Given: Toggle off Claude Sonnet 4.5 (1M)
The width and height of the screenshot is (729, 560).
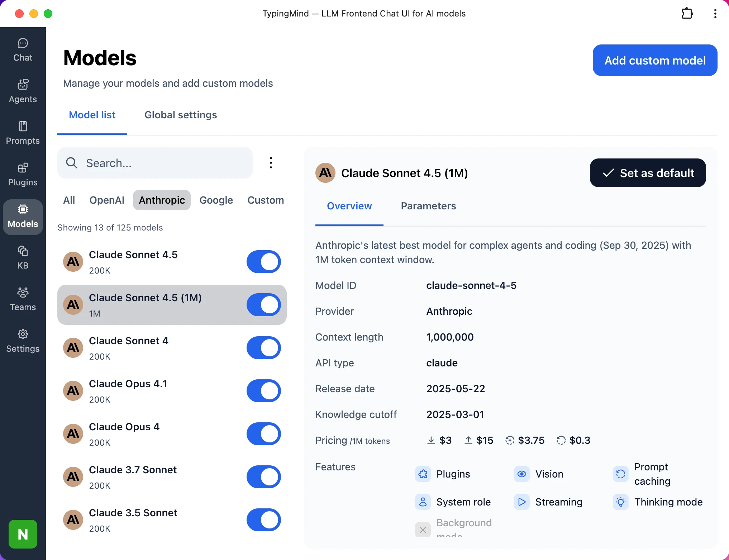Looking at the screenshot, I should click(264, 305).
